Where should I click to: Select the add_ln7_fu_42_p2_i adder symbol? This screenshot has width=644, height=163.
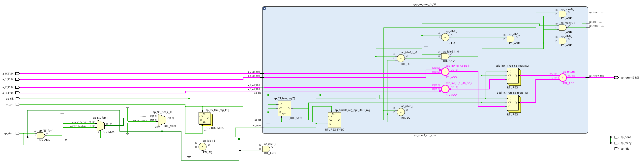[x=445, y=72]
